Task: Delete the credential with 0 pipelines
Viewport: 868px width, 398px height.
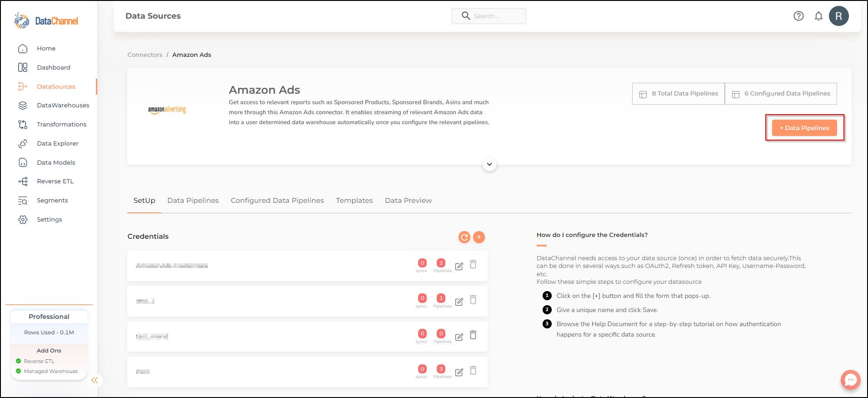Action: 473,335
